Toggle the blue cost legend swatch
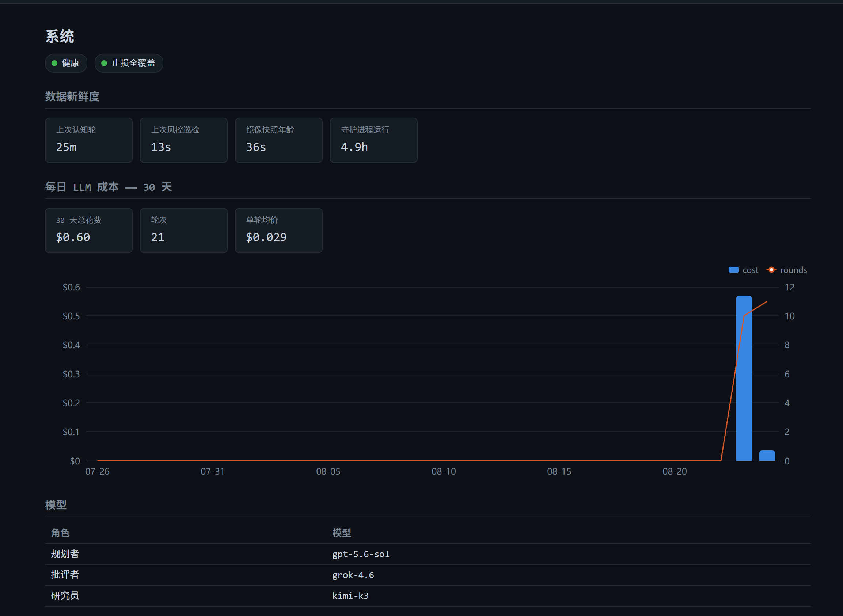 tap(733, 270)
